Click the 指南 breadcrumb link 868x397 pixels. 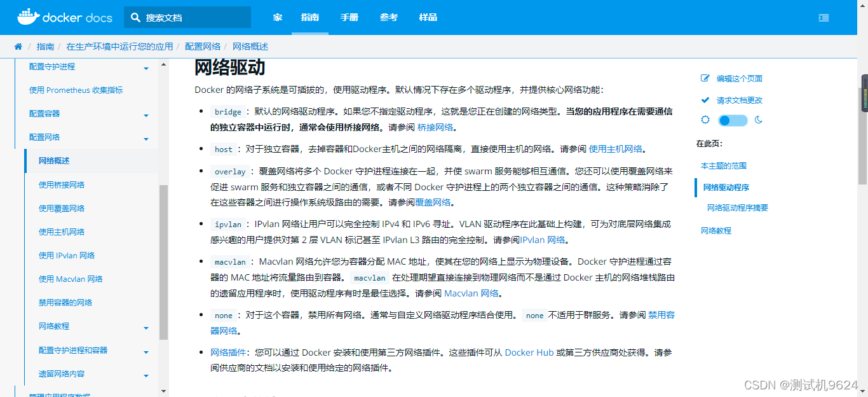click(x=45, y=46)
